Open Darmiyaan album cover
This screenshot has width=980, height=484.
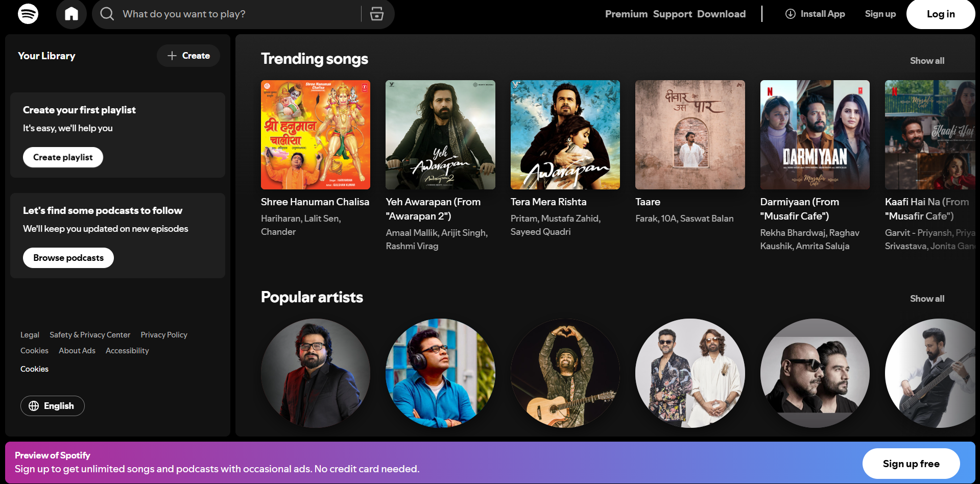[x=815, y=135]
